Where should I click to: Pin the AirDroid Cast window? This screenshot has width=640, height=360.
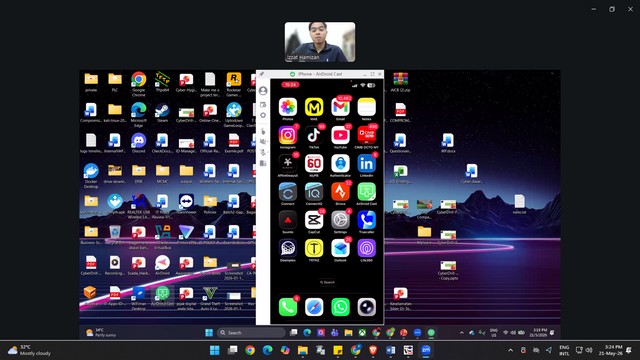(x=261, y=74)
